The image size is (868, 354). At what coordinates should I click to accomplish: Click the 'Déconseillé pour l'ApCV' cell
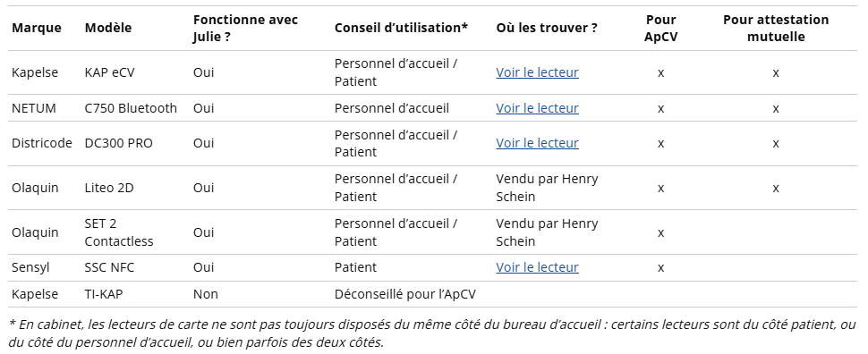pos(404,294)
